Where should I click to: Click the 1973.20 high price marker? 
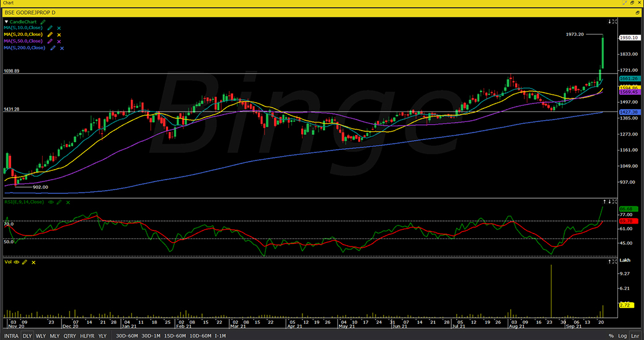coord(575,35)
